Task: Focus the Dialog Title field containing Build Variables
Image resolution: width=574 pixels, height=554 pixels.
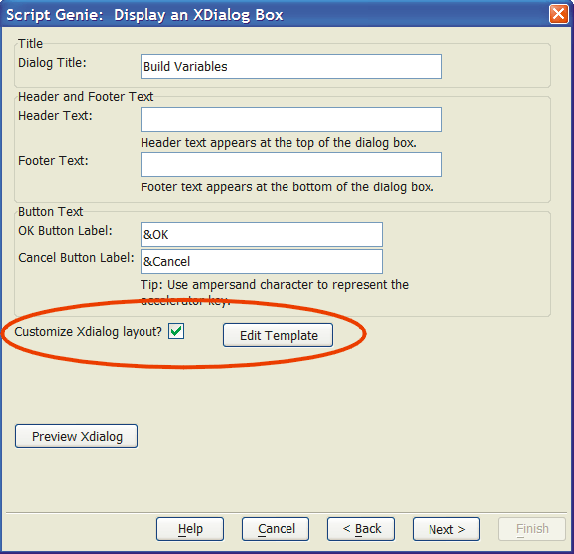Action: (x=291, y=67)
